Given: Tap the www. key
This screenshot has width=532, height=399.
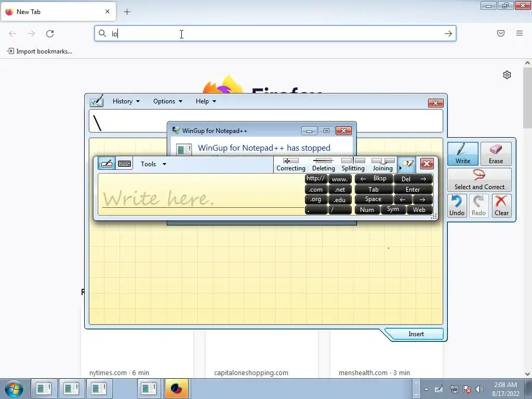Looking at the screenshot, I should point(340,179).
